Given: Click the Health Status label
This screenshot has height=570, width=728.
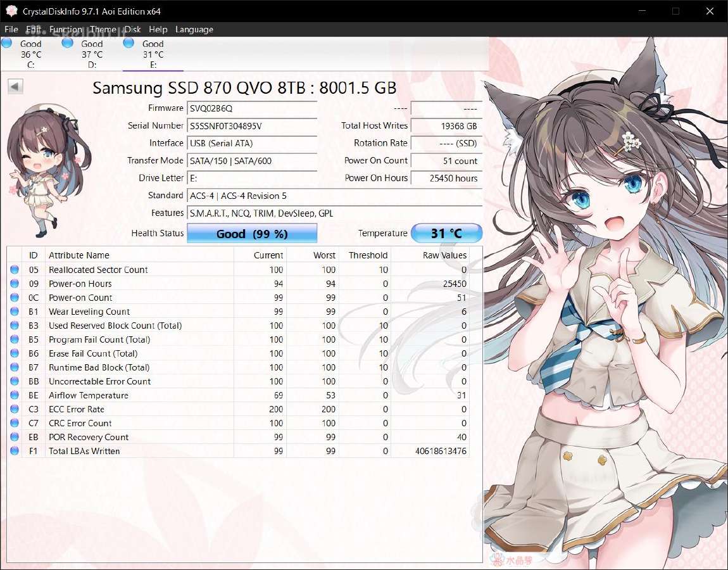Looking at the screenshot, I should (158, 233).
